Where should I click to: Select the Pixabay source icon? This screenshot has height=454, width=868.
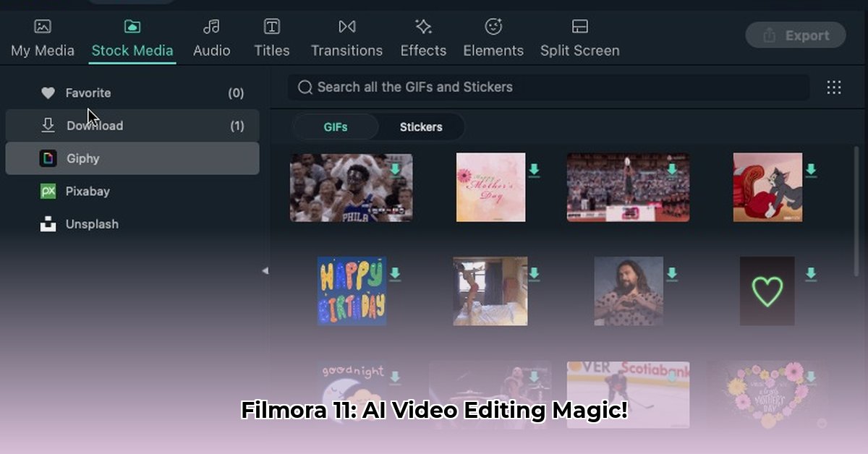48,192
